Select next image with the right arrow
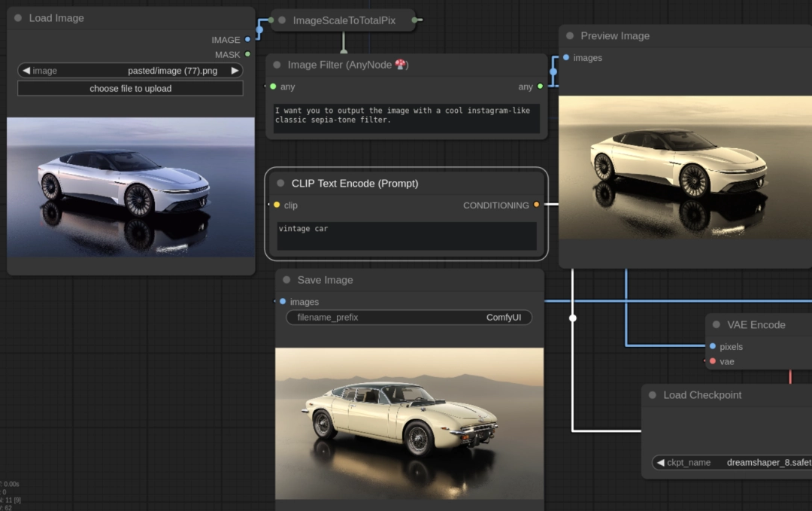The height and width of the screenshot is (511, 812). click(235, 71)
